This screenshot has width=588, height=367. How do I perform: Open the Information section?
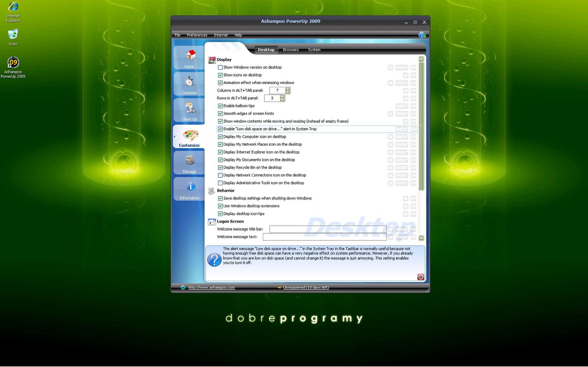pyautogui.click(x=189, y=189)
